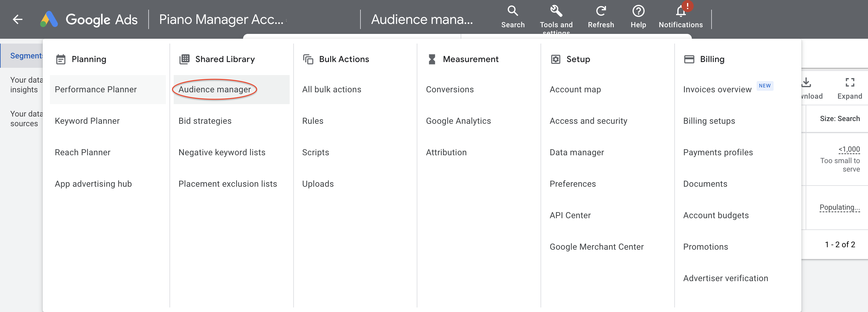Viewport: 868px width, 312px height.
Task: Open the Notifications bell icon
Action: pos(681,11)
